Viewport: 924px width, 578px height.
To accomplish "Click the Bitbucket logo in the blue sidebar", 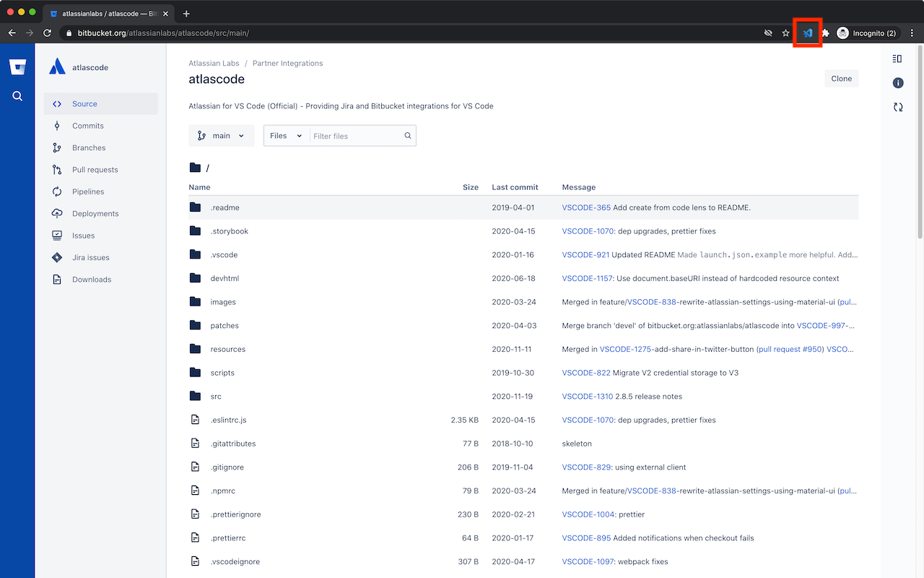I will pyautogui.click(x=17, y=67).
